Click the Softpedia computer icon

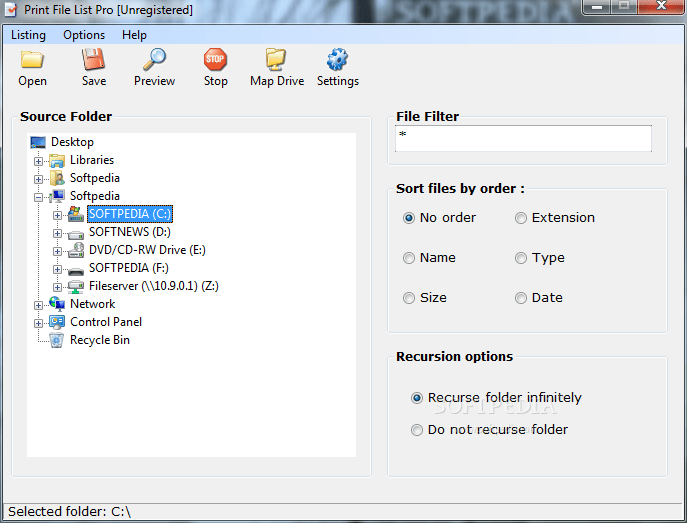[57, 196]
